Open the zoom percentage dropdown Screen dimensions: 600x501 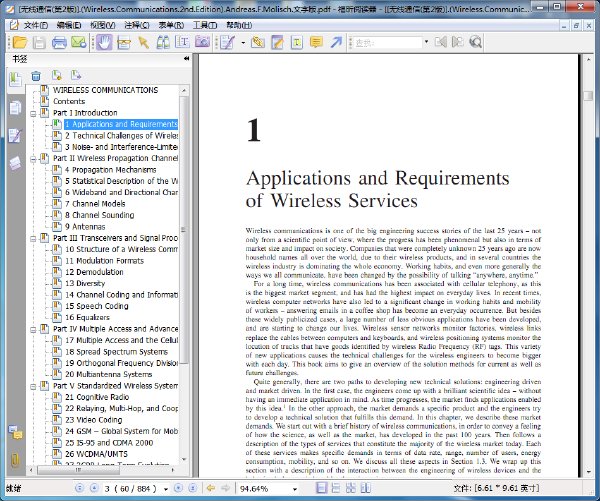pos(295,489)
